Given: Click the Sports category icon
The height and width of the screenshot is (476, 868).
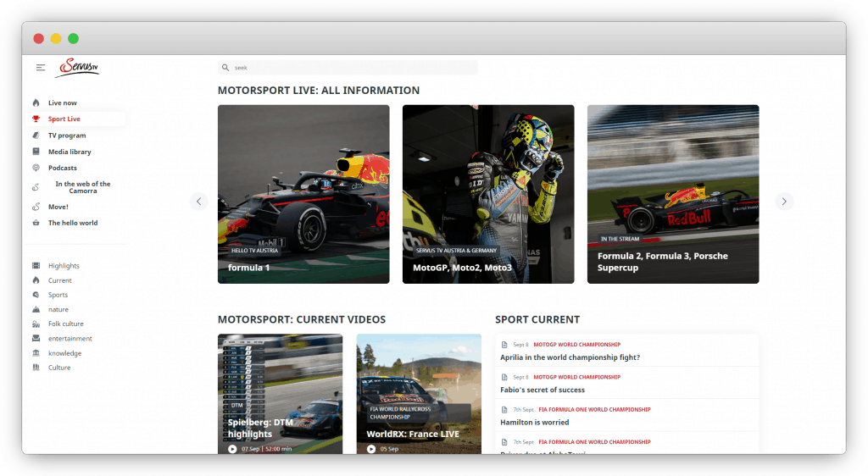Looking at the screenshot, I should [x=36, y=295].
